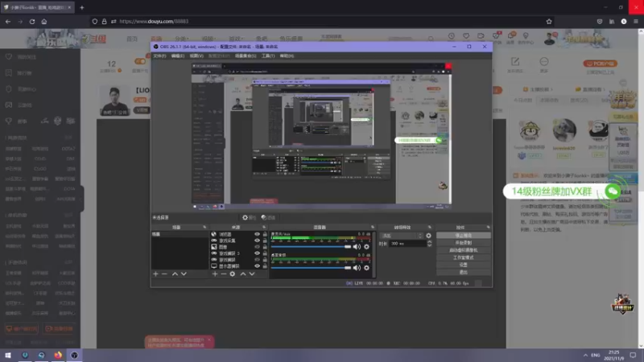Open Firefox from the taskbar

tap(58, 356)
